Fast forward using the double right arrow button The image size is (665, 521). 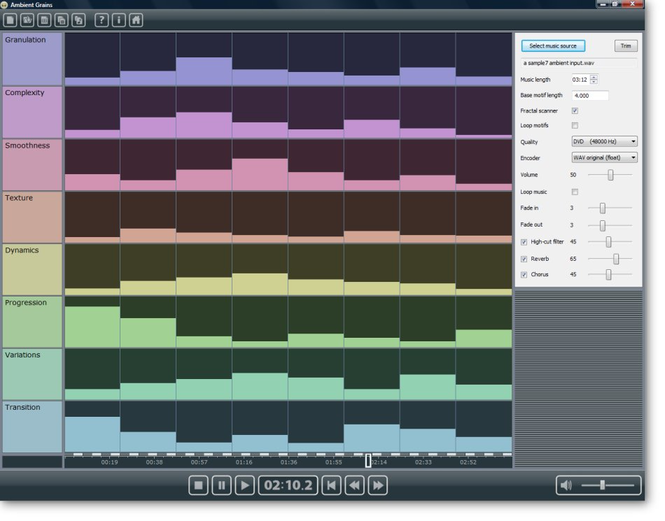click(x=378, y=485)
